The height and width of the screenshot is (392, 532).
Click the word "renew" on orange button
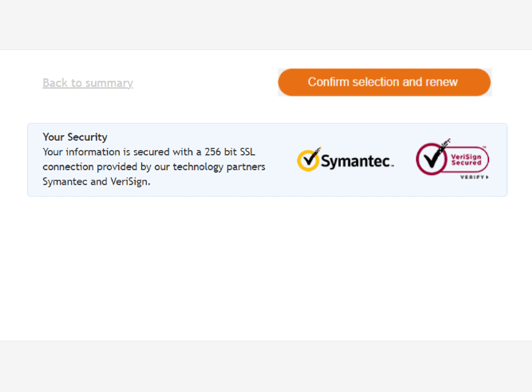click(x=442, y=82)
